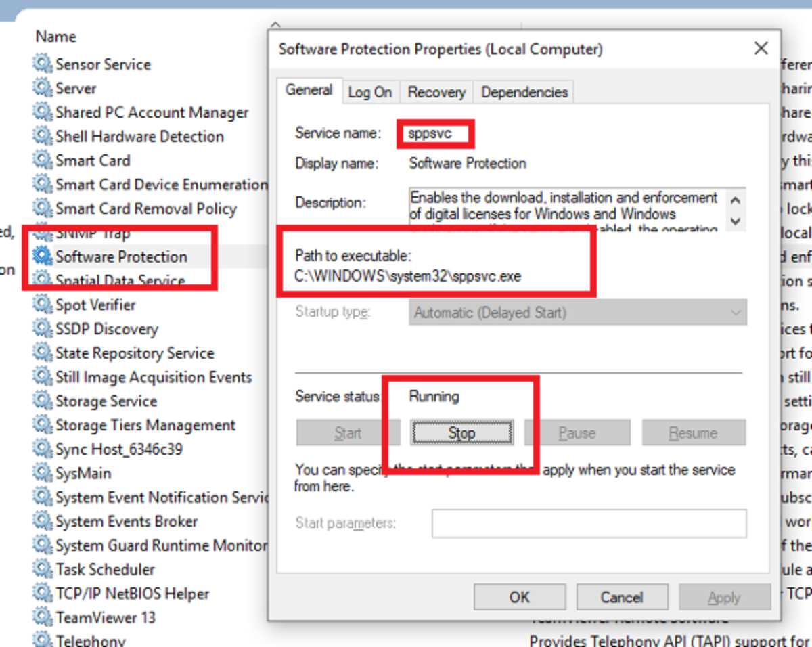Click the gear icon beside SSDP Discovery
812x647 pixels.
pyautogui.click(x=43, y=329)
